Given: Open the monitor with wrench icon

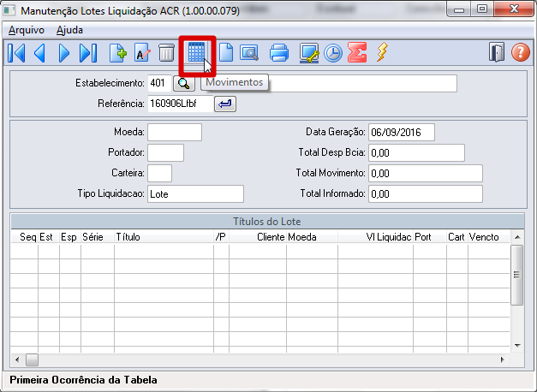Looking at the screenshot, I should tap(309, 53).
